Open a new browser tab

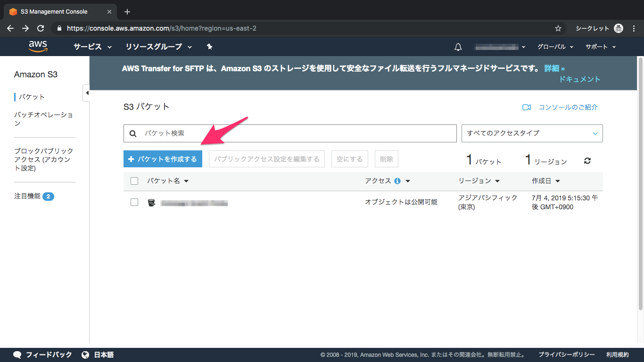(x=127, y=12)
